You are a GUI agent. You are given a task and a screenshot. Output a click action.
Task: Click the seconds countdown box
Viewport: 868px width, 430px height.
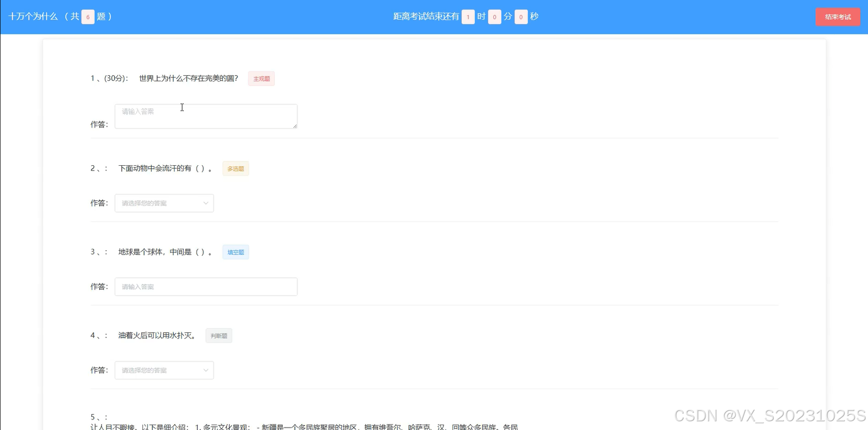[x=521, y=17]
